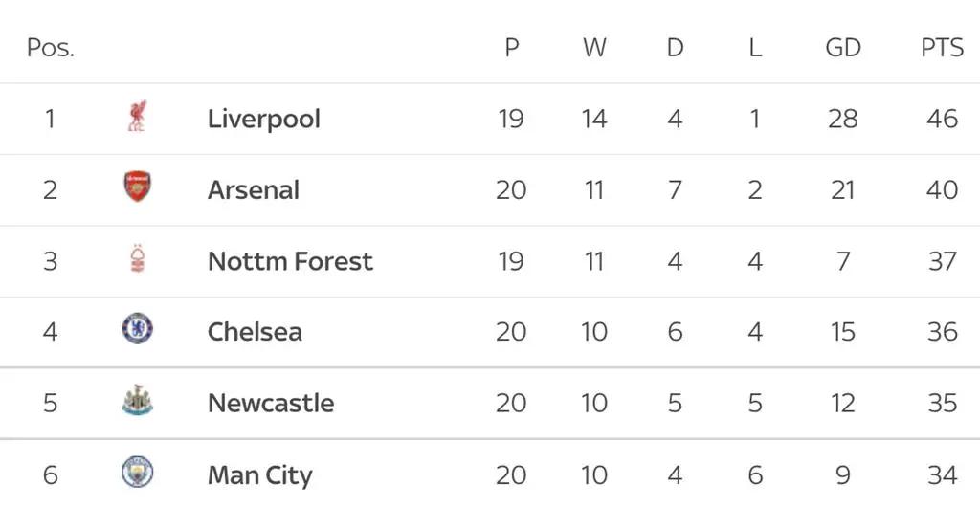This screenshot has height=507, width=980.
Task: Open the Nottm Forest team link
Action: (290, 261)
